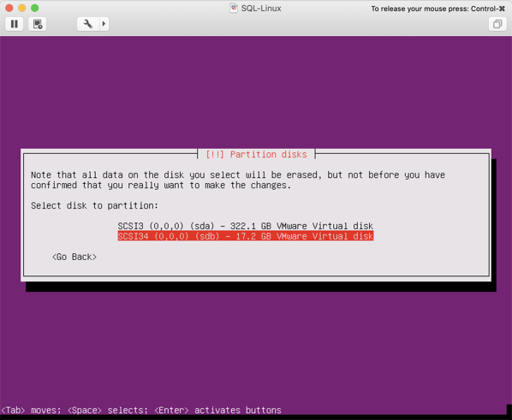Click the Partition disks dialog title
The height and width of the screenshot is (420, 512).
click(256, 154)
